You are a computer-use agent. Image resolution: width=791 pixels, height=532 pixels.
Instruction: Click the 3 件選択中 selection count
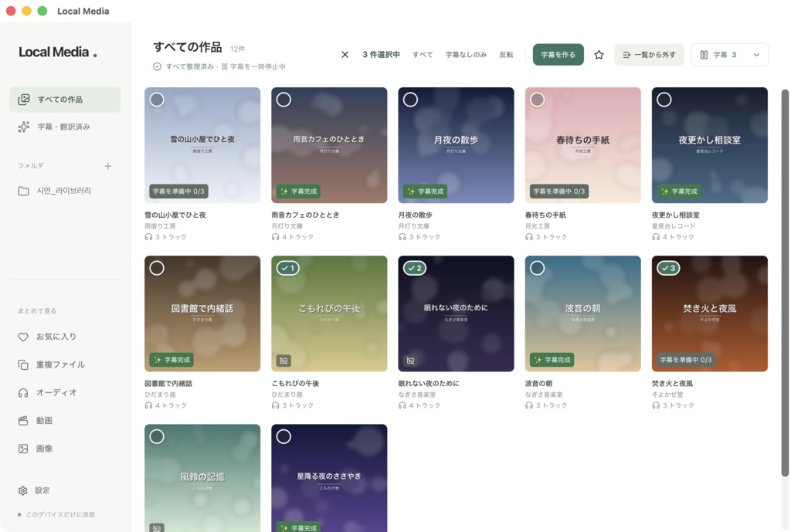[x=382, y=55]
